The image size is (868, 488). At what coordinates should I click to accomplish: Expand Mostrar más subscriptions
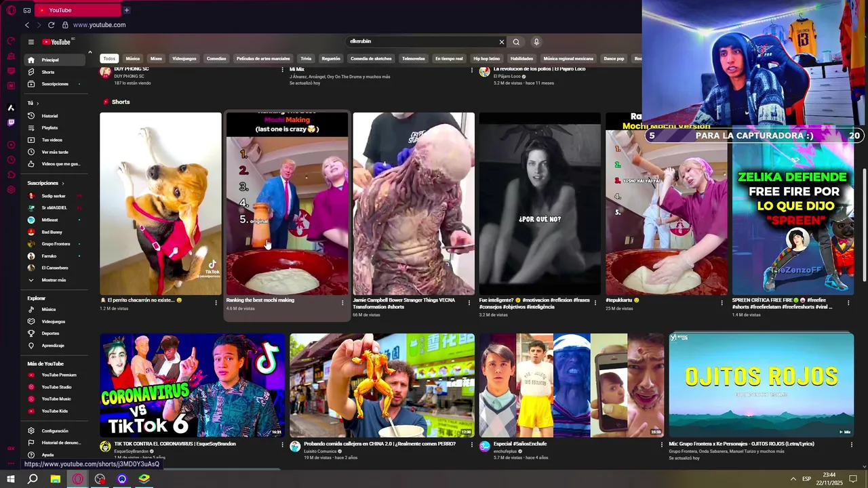pos(54,280)
